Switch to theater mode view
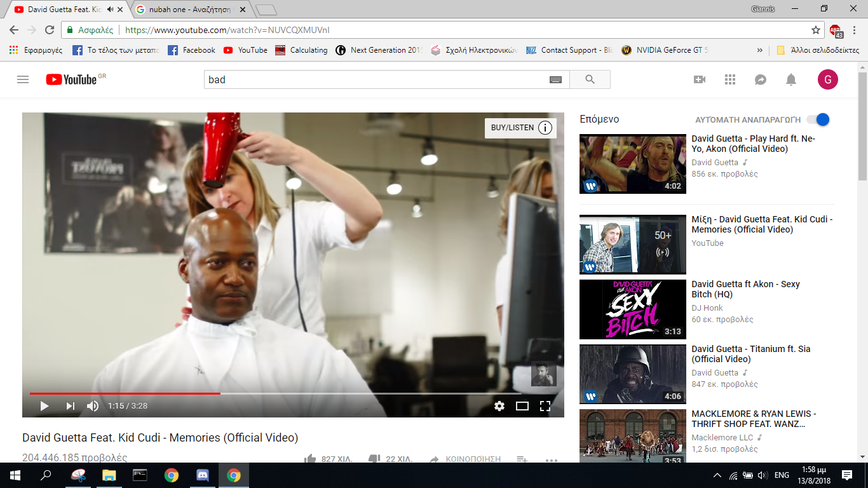 522,406
